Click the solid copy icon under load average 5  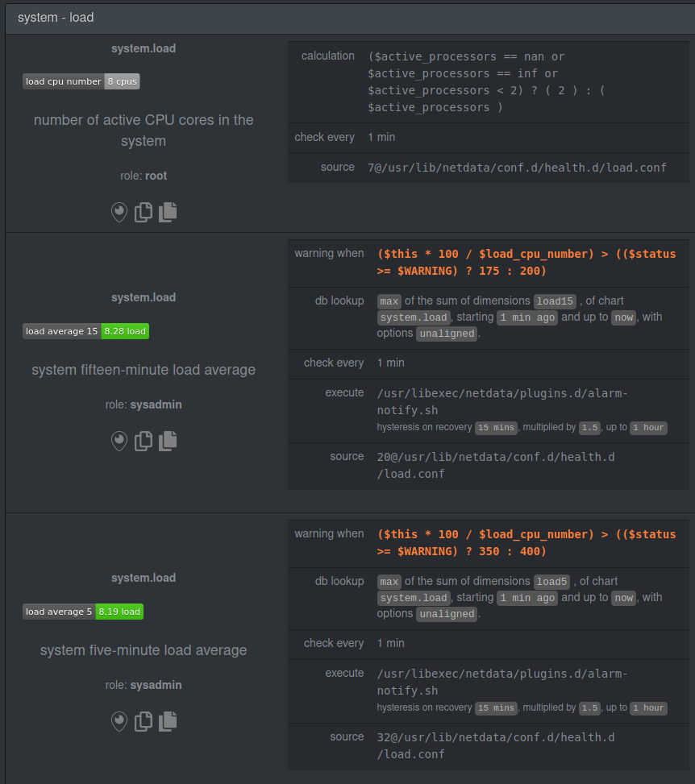tap(168, 721)
